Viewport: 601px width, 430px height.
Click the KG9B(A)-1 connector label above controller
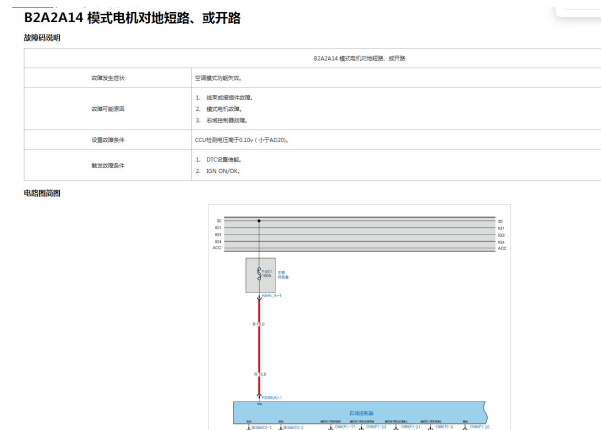click(272, 397)
